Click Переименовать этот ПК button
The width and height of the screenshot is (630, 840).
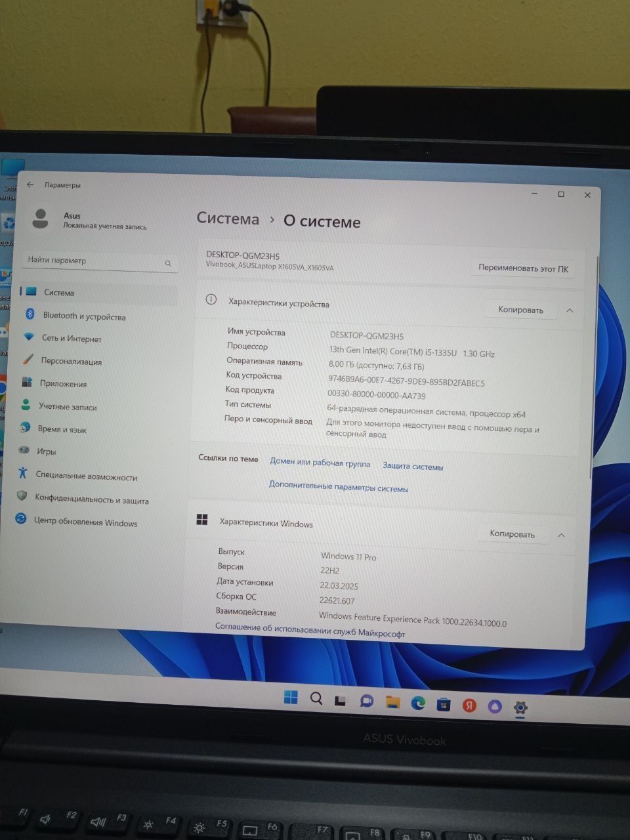click(523, 268)
